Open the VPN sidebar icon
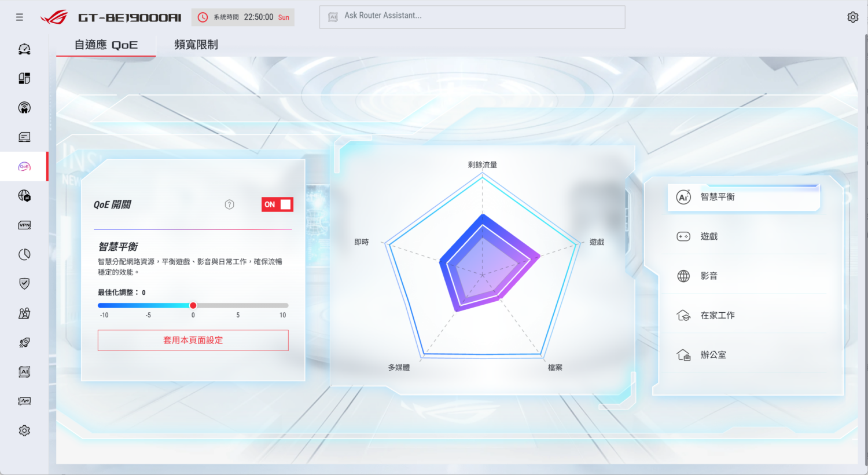Screen dimensions: 868x475 pos(24,225)
